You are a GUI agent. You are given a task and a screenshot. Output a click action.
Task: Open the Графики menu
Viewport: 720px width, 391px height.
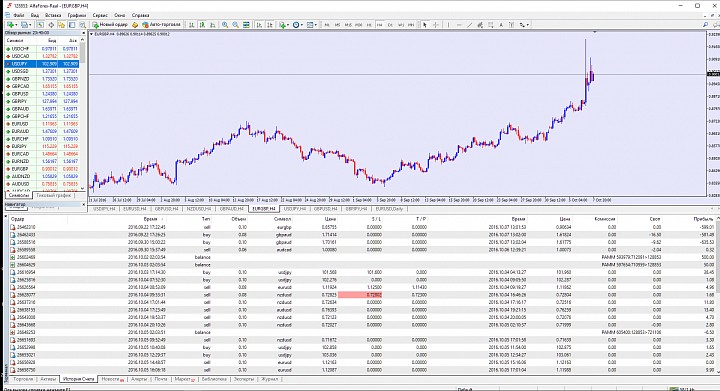(x=76, y=15)
